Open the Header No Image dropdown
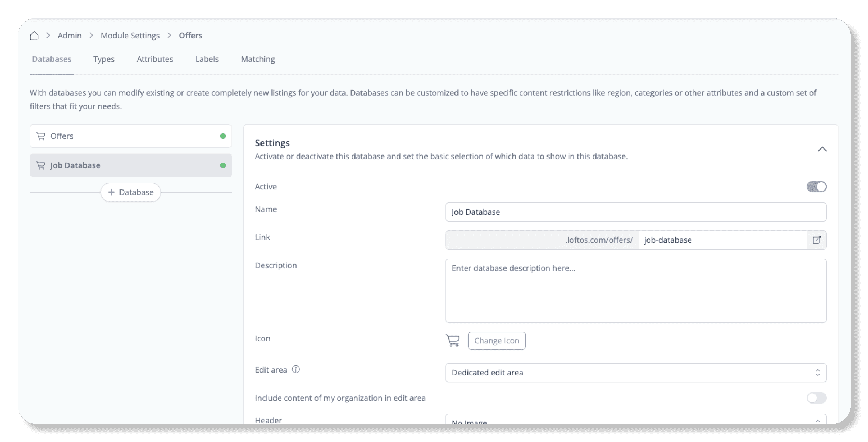Image resolution: width=868 pixels, height=442 pixels. coord(636,420)
